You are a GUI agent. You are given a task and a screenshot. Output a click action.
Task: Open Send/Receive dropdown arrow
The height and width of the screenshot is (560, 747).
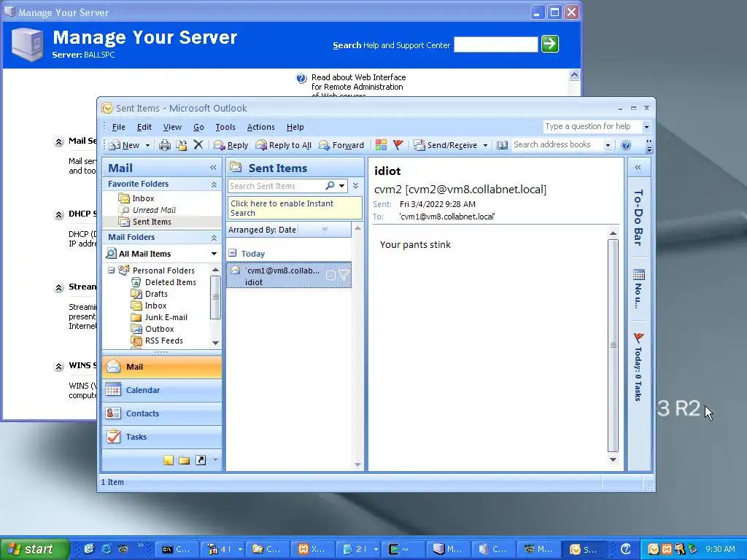point(485,145)
